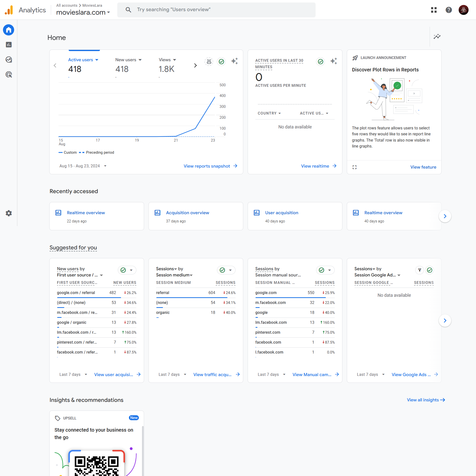This screenshot has width=476, height=476.
Task: Open the Advertising icon in sidebar
Action: pyautogui.click(x=9, y=74)
